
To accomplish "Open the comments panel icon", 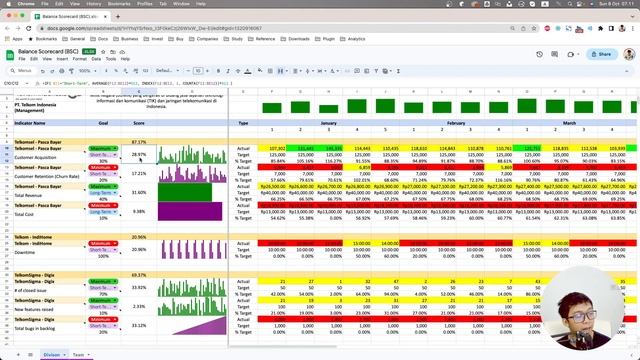I will click(554, 54).
